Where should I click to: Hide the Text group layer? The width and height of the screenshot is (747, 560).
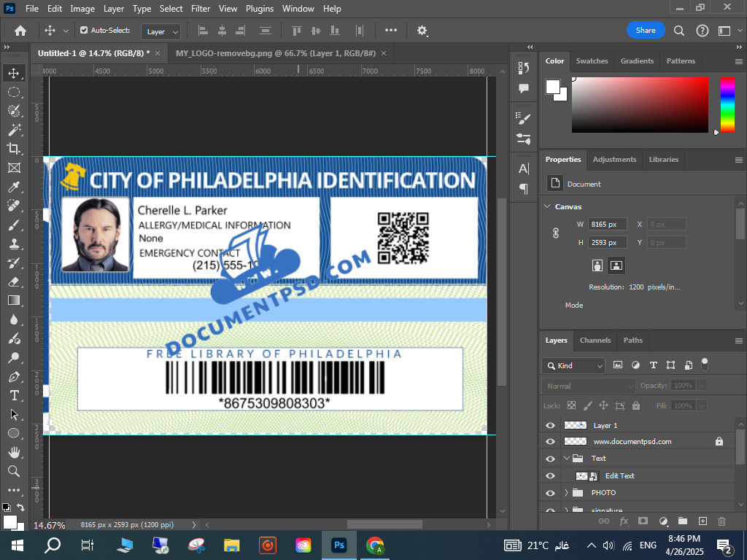click(x=550, y=459)
